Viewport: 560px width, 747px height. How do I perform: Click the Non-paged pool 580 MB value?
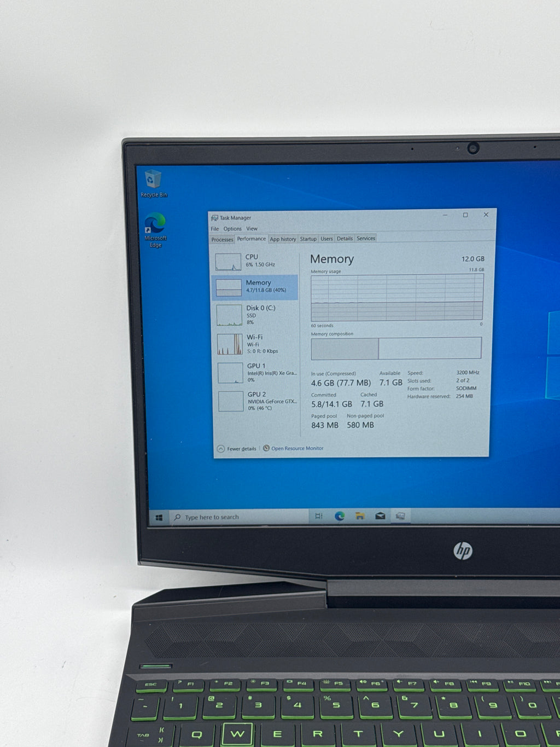(360, 425)
